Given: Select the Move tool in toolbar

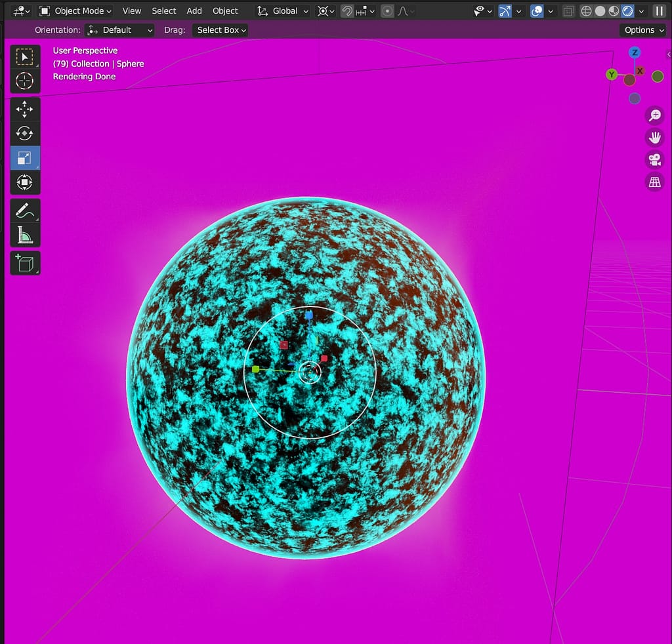Looking at the screenshot, I should pos(24,109).
